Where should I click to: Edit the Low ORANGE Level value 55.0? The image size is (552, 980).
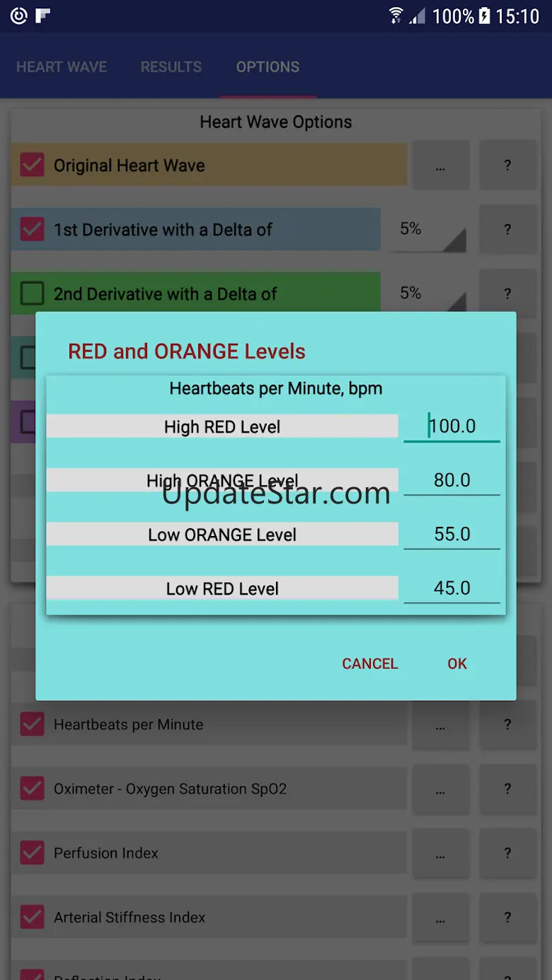click(452, 534)
